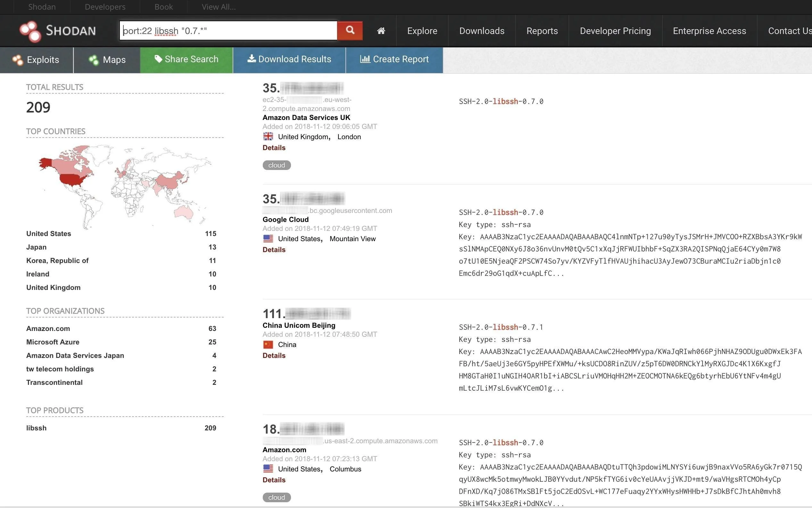Open Developer Pricing page
The image size is (812, 508).
(615, 31)
